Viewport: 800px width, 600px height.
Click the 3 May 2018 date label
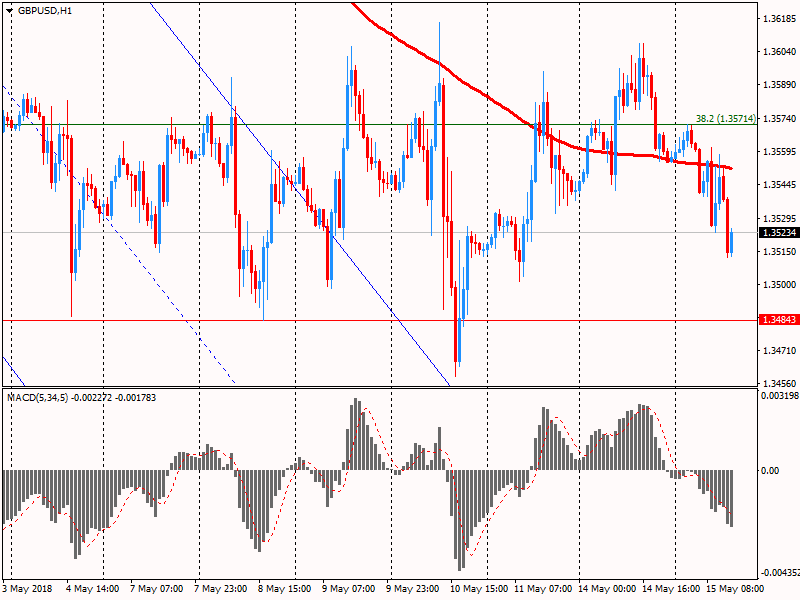(27, 589)
